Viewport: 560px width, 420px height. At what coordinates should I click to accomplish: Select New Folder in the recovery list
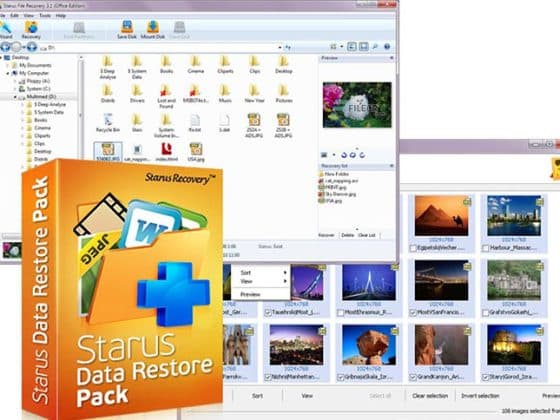tap(334, 174)
